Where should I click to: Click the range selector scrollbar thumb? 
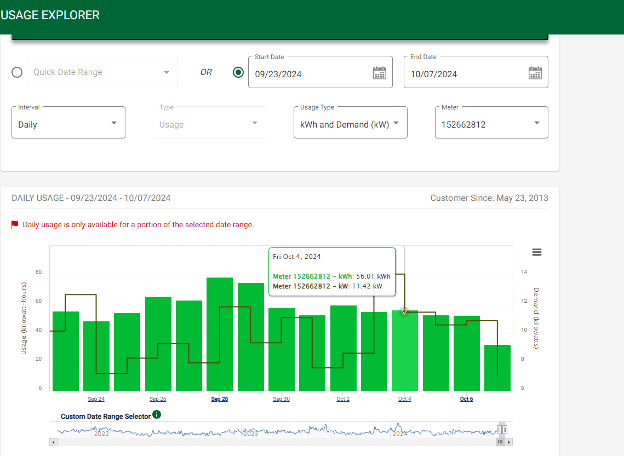pos(500,442)
